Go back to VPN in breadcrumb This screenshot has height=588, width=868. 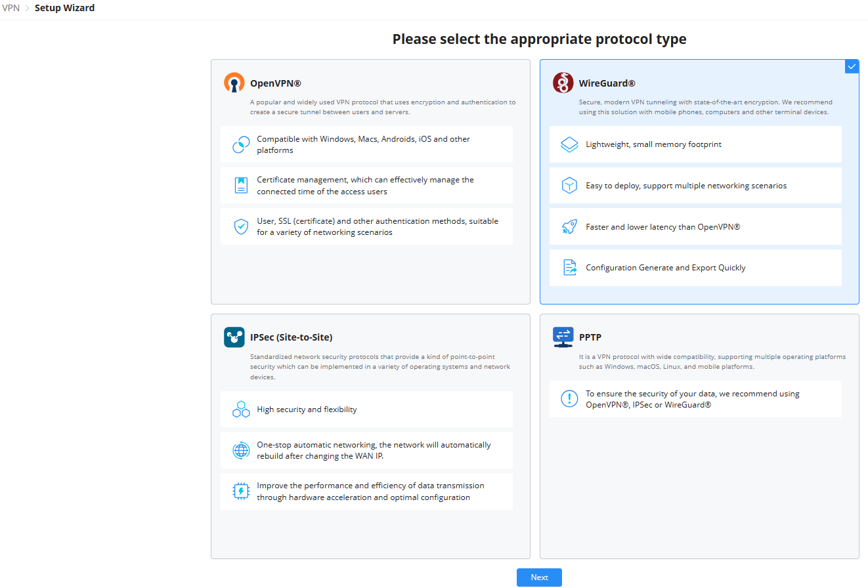click(11, 8)
